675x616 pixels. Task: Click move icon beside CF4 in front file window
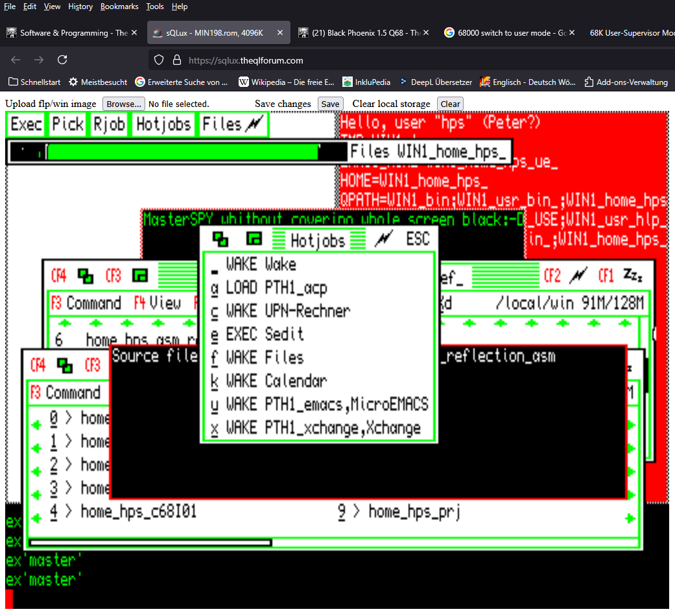pyautogui.click(x=65, y=365)
